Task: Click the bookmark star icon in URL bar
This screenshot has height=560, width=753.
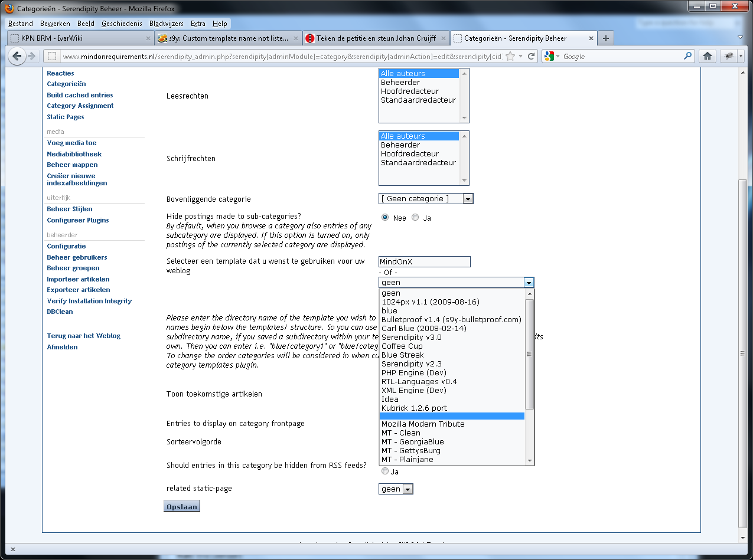Action: coord(510,56)
